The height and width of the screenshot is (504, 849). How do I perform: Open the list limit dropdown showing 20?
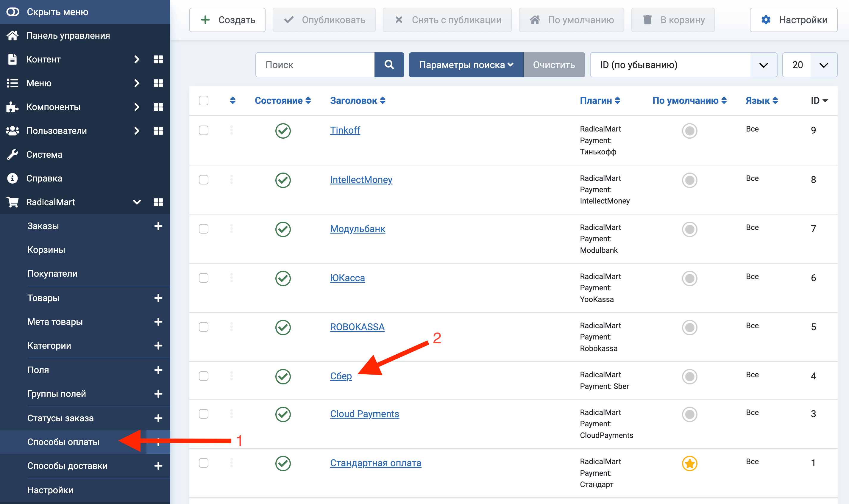pyautogui.click(x=810, y=65)
